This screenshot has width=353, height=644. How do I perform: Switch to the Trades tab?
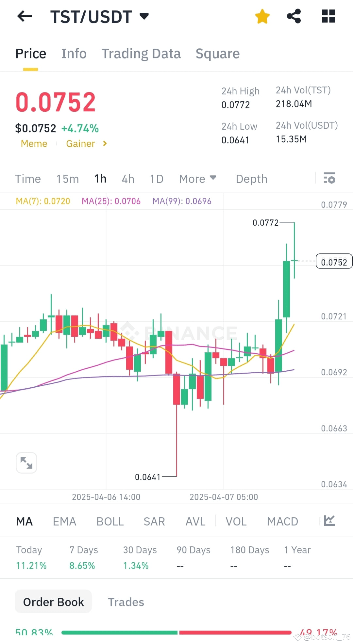(126, 602)
